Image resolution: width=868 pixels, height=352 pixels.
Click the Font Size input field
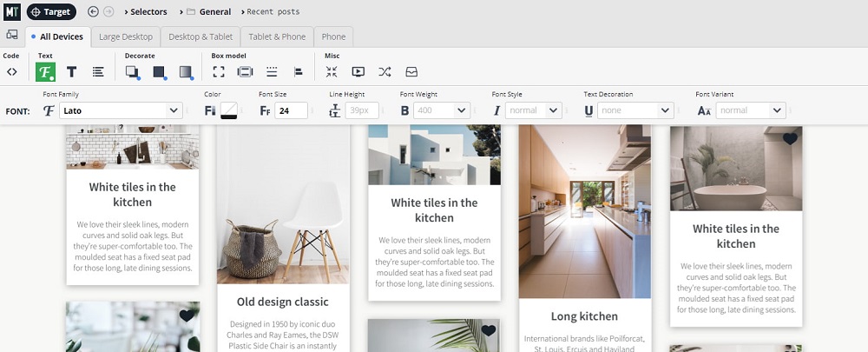tap(293, 110)
